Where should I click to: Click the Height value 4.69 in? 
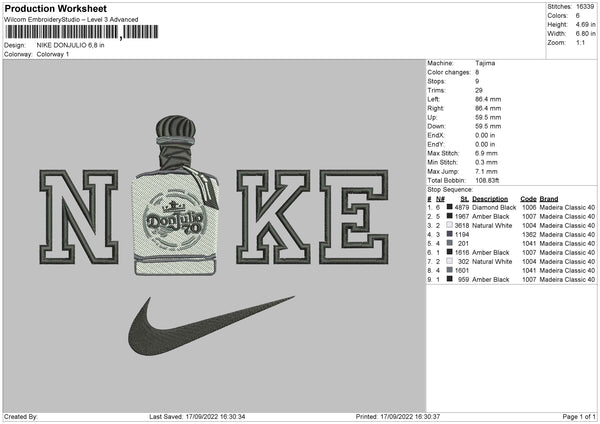[x=585, y=24]
